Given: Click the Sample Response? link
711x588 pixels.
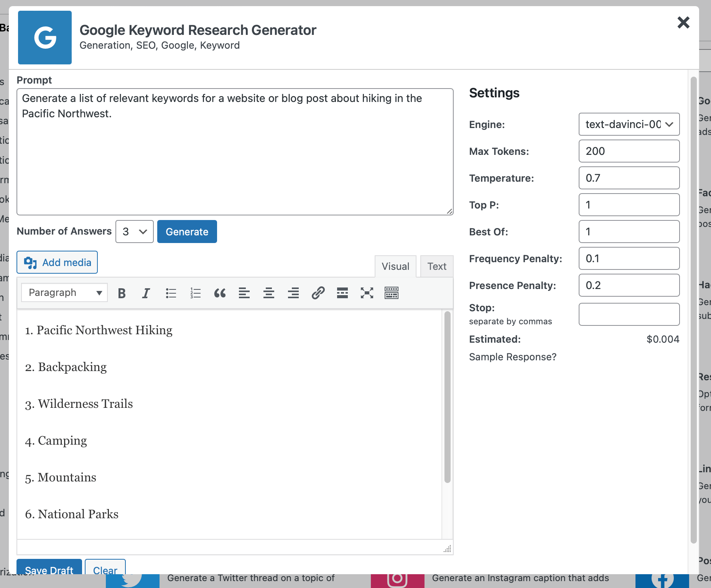Looking at the screenshot, I should pyautogui.click(x=513, y=357).
